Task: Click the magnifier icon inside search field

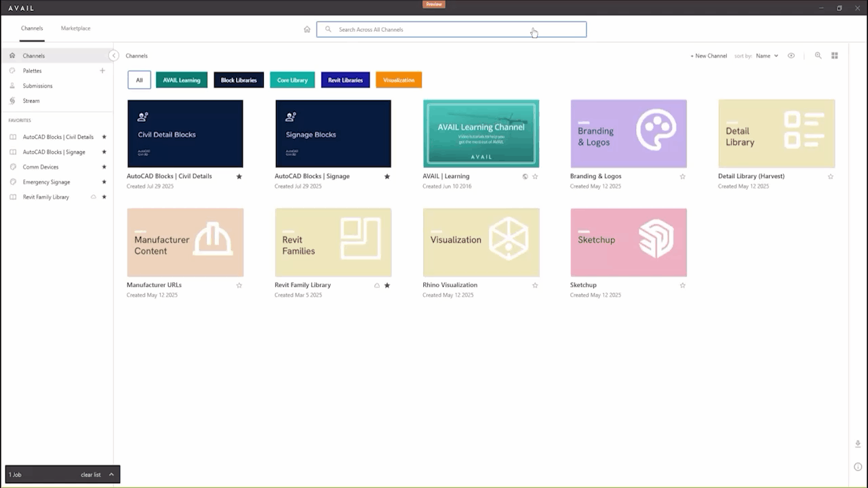Action: click(x=328, y=29)
